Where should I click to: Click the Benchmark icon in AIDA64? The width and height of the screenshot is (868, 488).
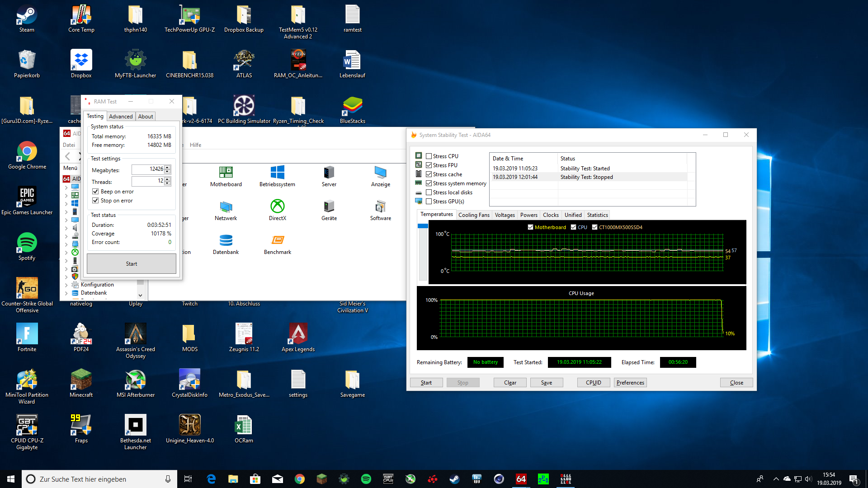tap(277, 240)
